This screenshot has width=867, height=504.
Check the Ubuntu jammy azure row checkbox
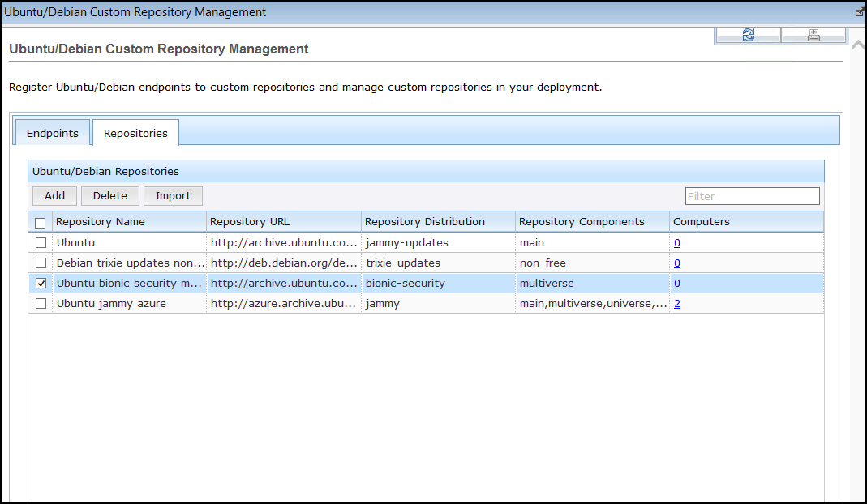point(41,303)
